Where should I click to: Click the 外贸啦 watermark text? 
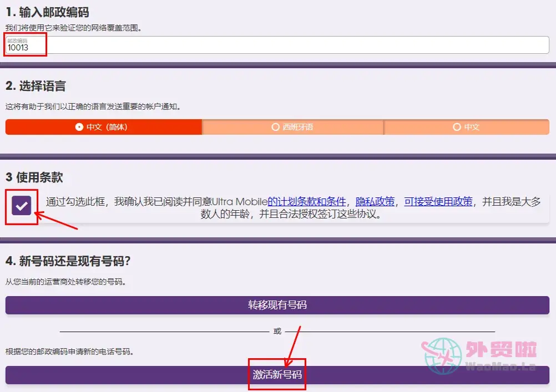[x=501, y=350]
